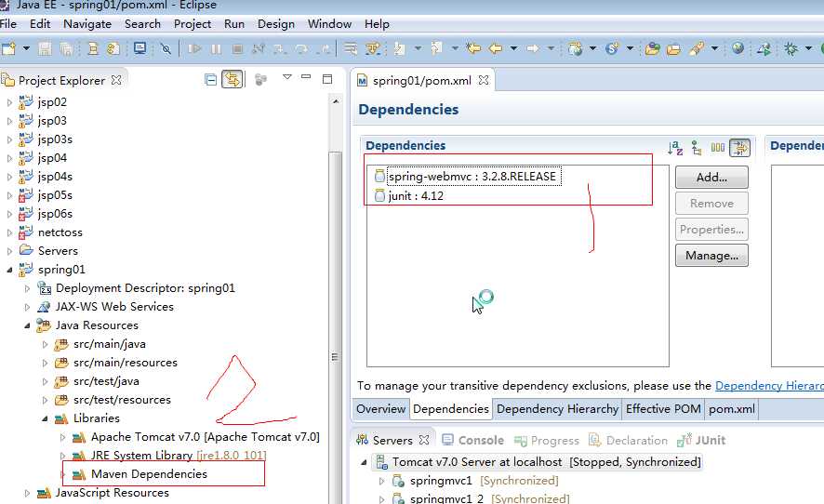The height and width of the screenshot is (504, 824).
Task: Click the Remove dependency button
Action: 711,204
